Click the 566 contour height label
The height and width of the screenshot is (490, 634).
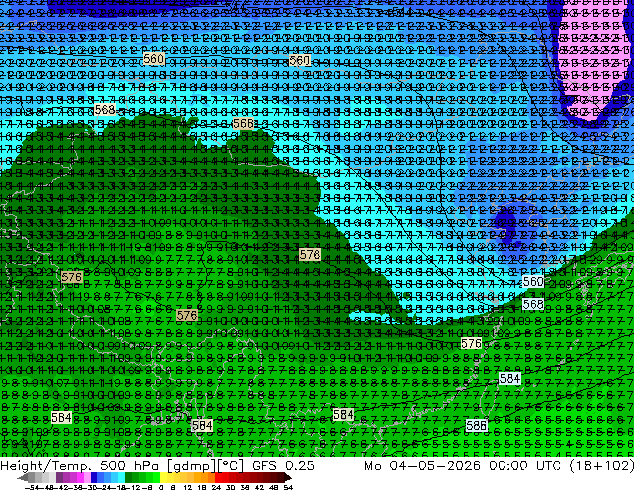[x=243, y=124]
